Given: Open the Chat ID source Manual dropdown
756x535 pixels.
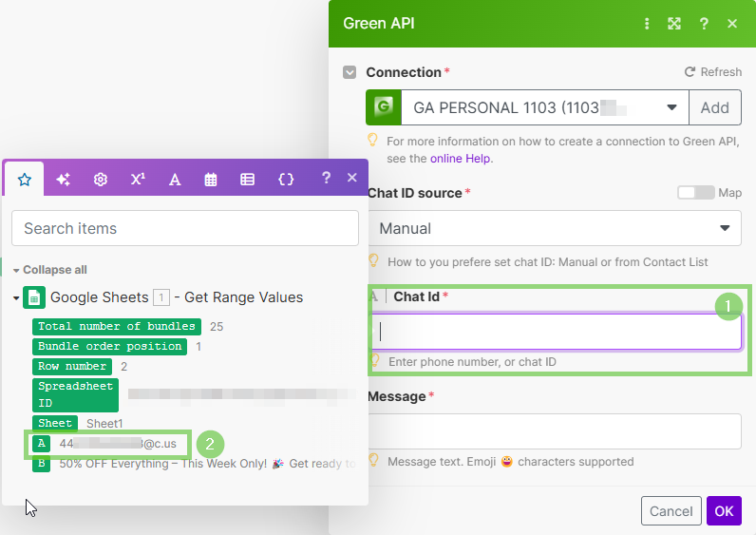Looking at the screenshot, I should coord(555,228).
